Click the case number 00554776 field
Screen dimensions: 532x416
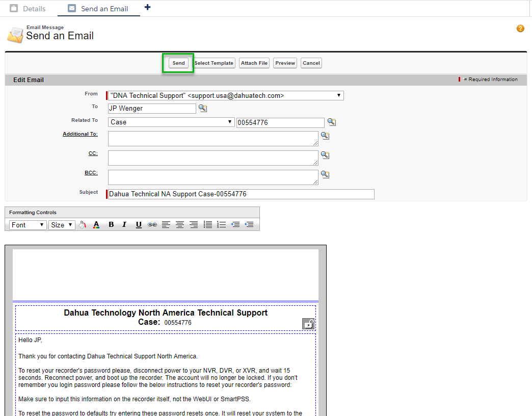(280, 122)
